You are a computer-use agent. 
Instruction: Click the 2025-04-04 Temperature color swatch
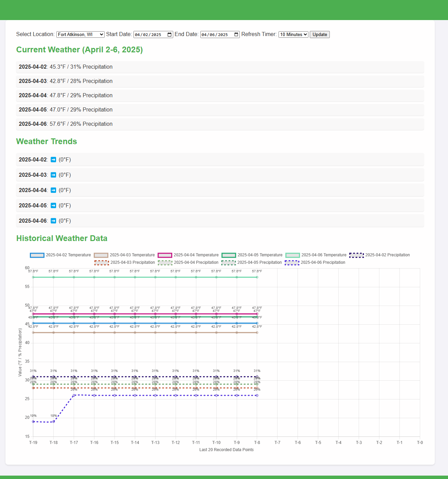(165, 255)
